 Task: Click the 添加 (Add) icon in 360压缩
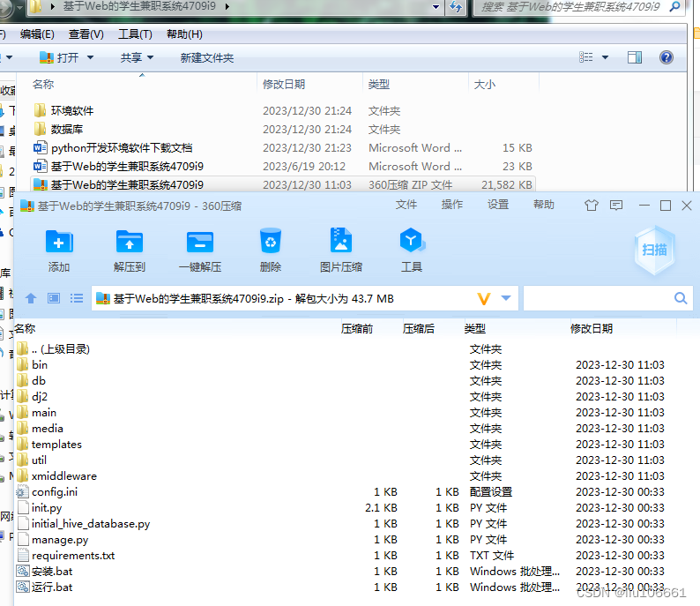pyautogui.click(x=59, y=242)
